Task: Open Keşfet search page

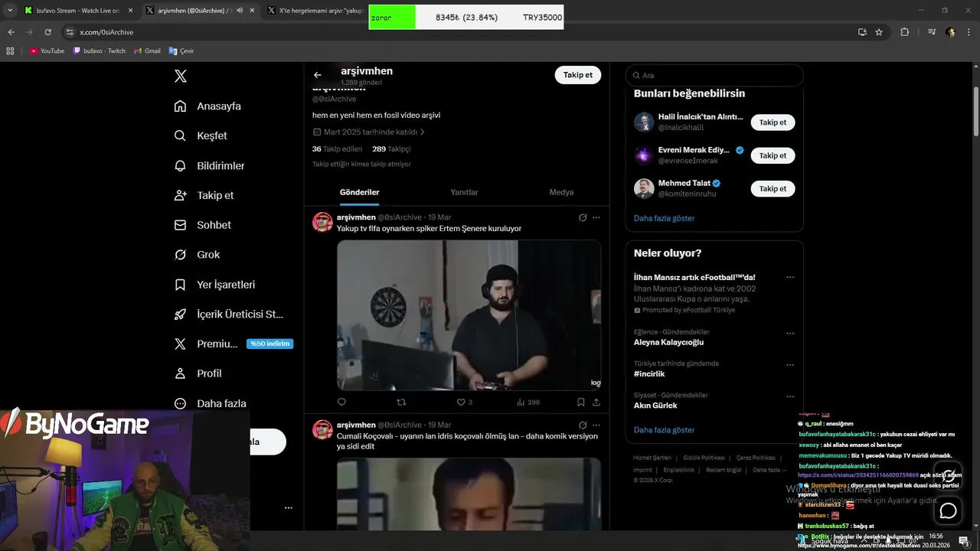Action: (201, 135)
